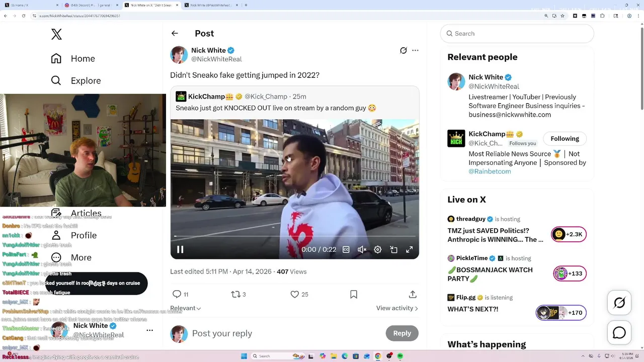Open the floating Messages chat button
This screenshot has width=644, height=362.
click(x=619, y=333)
